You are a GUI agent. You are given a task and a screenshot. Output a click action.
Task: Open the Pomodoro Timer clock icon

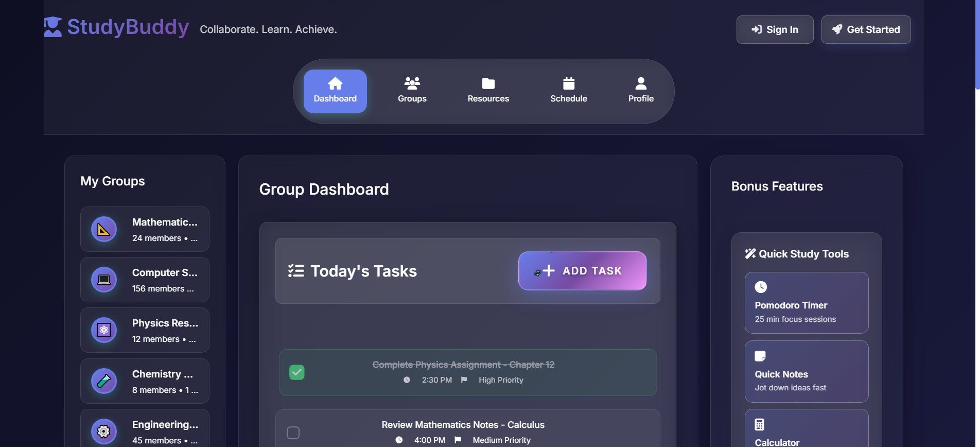tap(761, 287)
